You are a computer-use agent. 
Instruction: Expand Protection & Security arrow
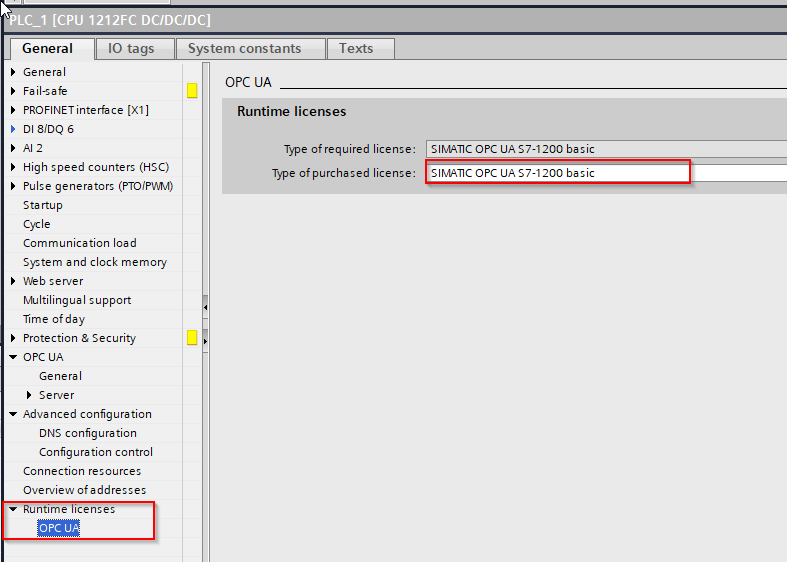pos(13,339)
